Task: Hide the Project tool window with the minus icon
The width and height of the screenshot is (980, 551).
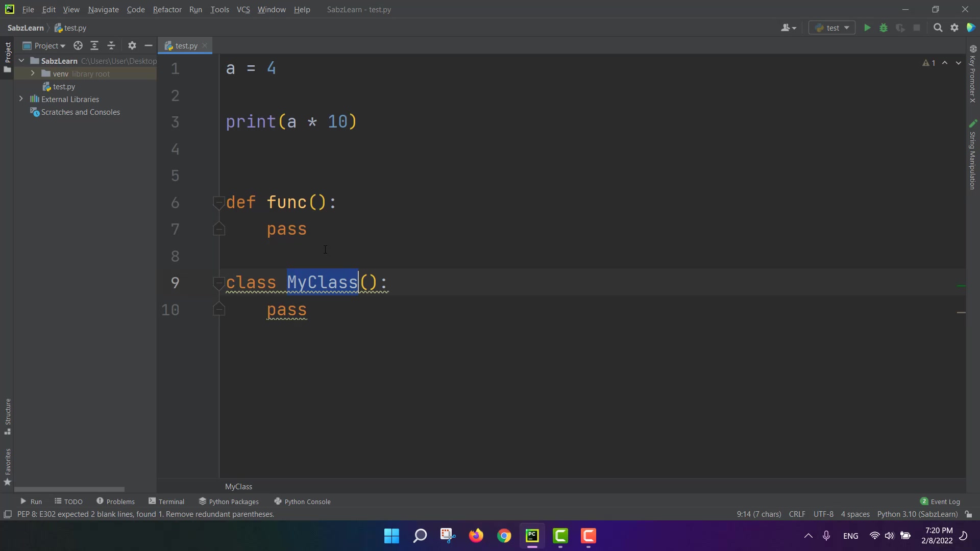Action: coord(149,46)
